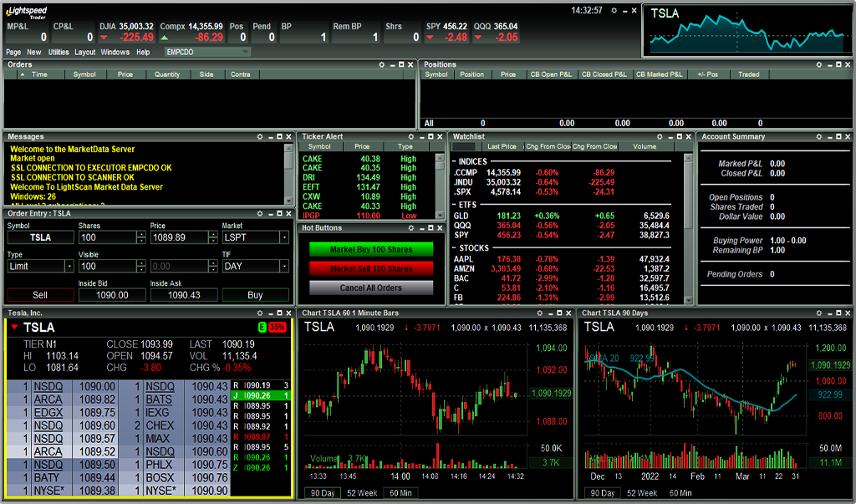Click the Hot Buttons panel gear icon

click(x=411, y=227)
